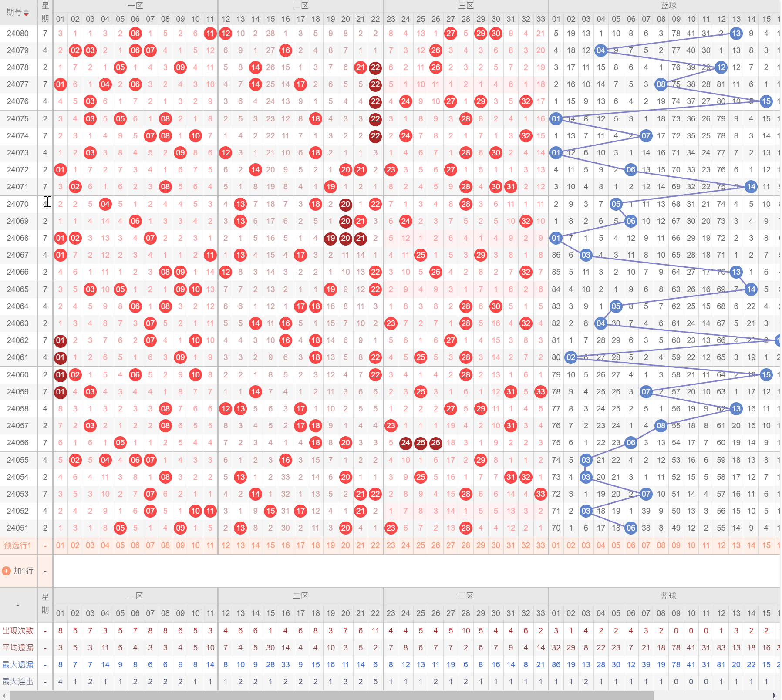Click the 预选行1 row label
Viewport: 782px width, 700px height.
[x=18, y=545]
